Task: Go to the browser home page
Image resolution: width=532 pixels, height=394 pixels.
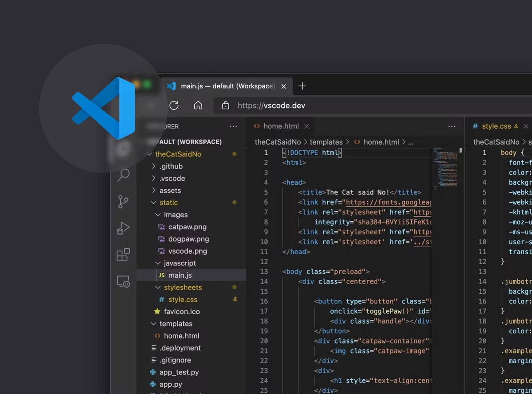Action: 198,106
